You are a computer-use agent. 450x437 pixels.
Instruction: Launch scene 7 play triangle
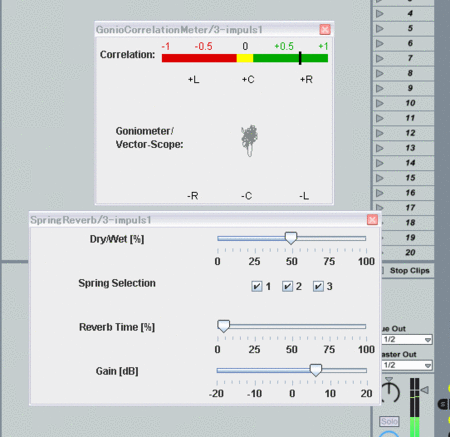pos(379,58)
